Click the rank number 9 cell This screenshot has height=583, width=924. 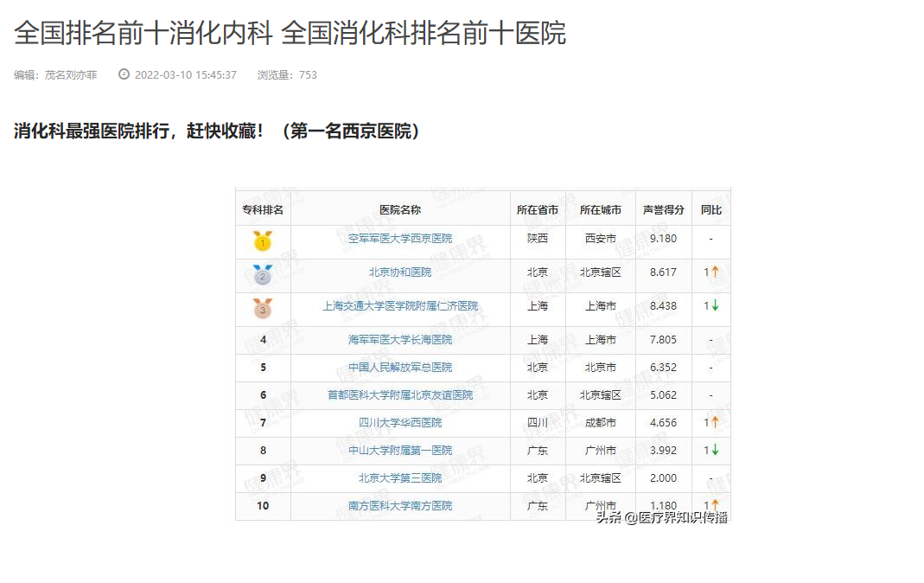[x=263, y=478]
